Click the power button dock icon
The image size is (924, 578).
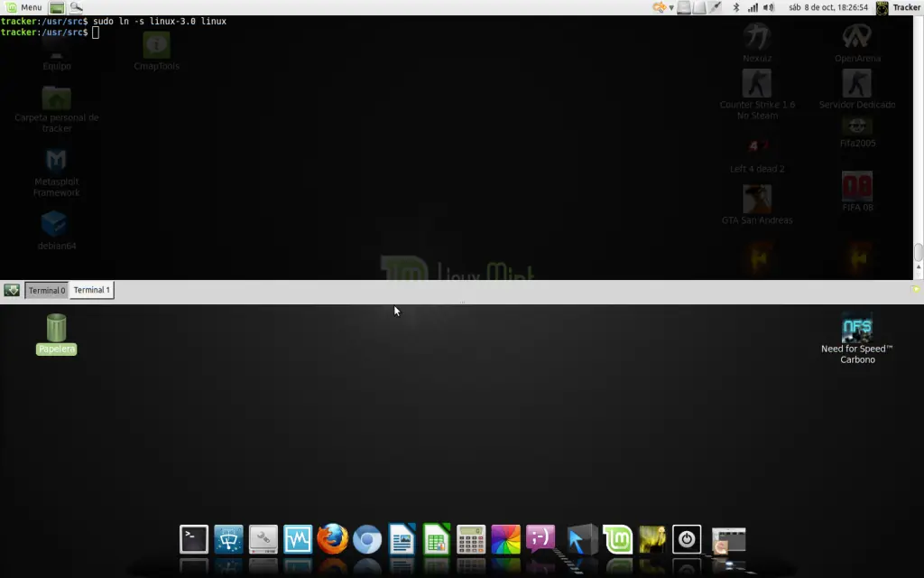click(x=687, y=539)
